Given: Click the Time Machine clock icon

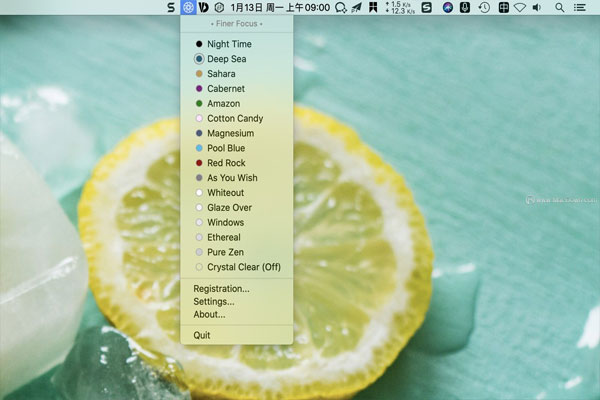Looking at the screenshot, I should point(484,8).
